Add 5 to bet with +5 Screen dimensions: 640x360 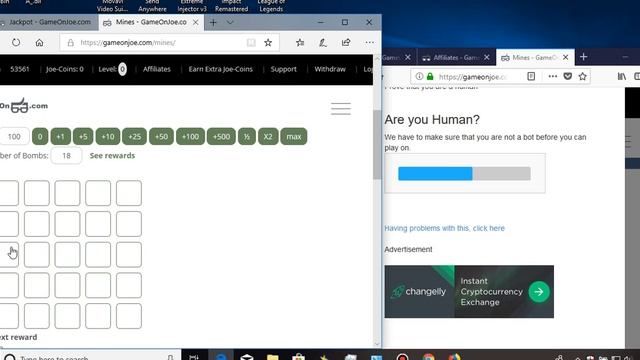click(83, 136)
